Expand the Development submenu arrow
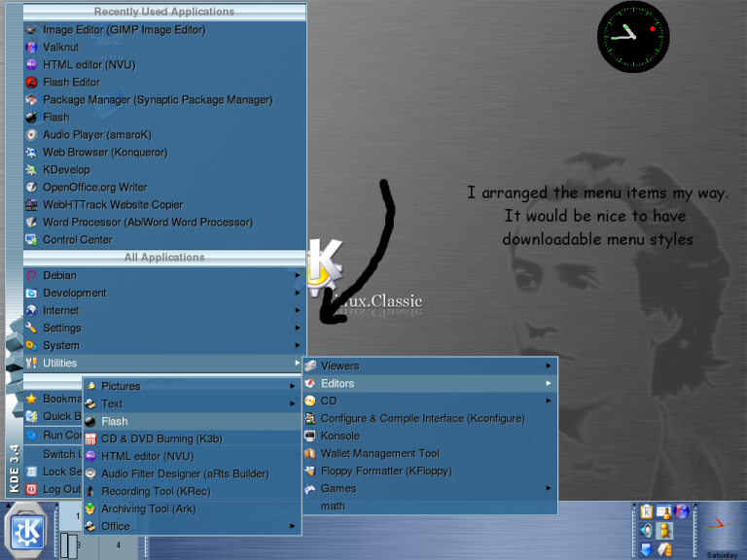This screenshot has height=560, width=747. tap(298, 293)
